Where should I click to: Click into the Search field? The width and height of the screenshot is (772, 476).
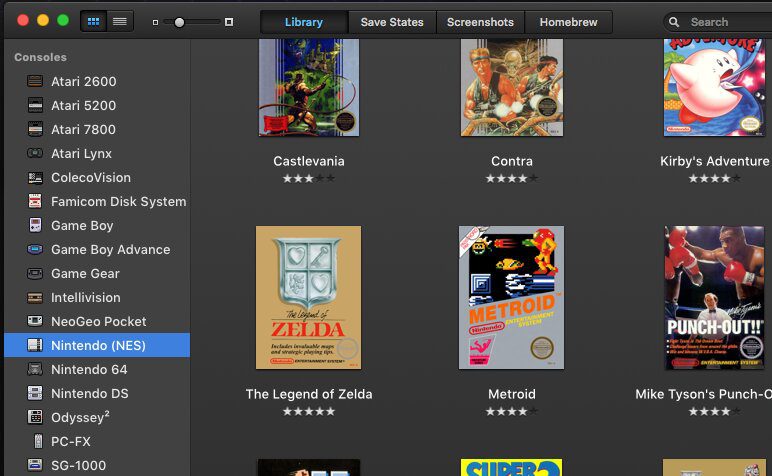pyautogui.click(x=719, y=22)
